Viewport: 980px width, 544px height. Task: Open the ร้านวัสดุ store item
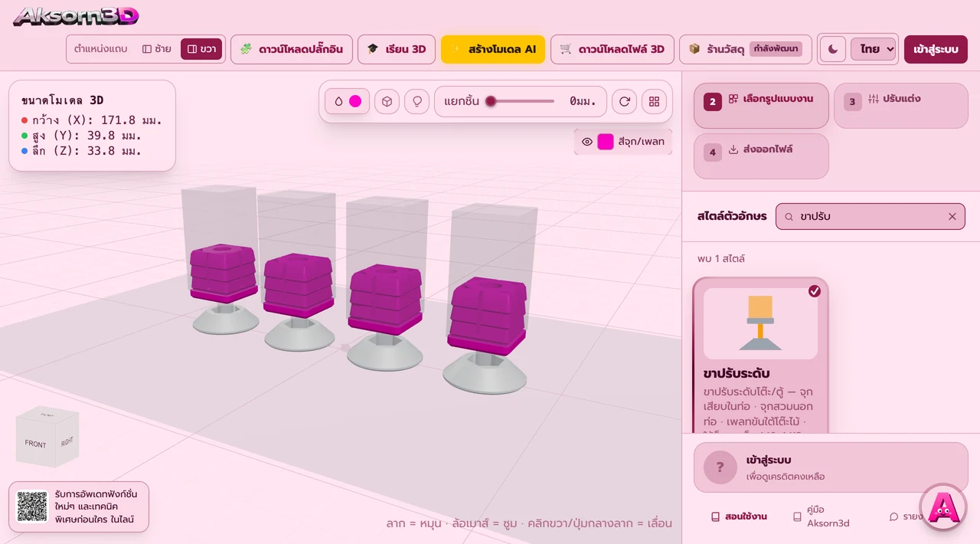pos(746,49)
